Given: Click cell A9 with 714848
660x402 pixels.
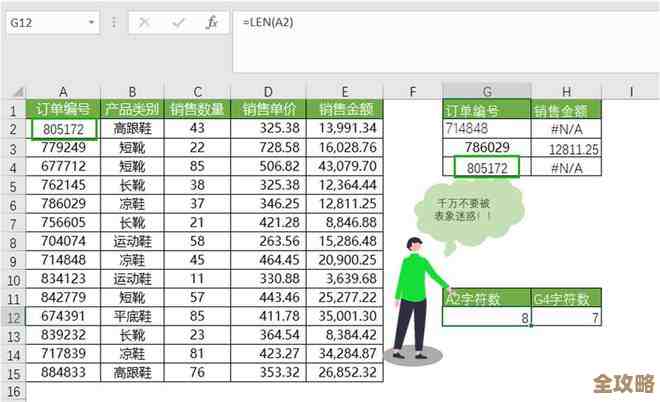Looking at the screenshot, I should click(63, 260).
